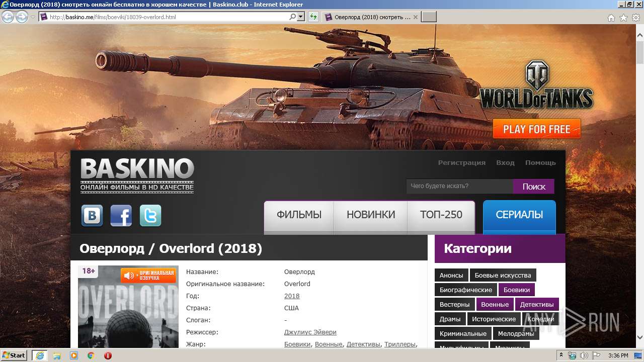644x362 pixels.
Task: Click the Поиск search button
Action: 534,186
